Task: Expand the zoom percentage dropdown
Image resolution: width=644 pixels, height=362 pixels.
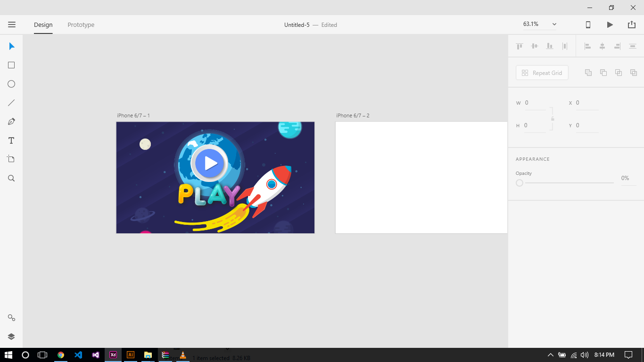Action: click(x=554, y=25)
